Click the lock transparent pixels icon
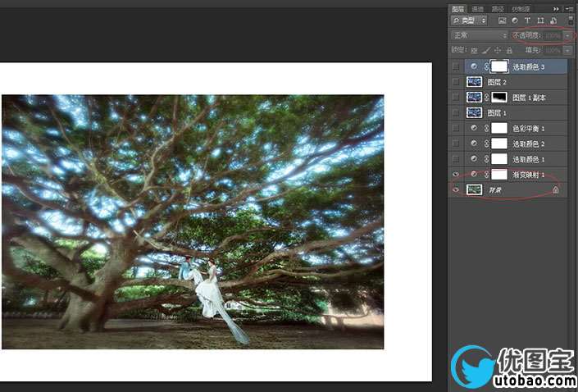 pos(474,50)
